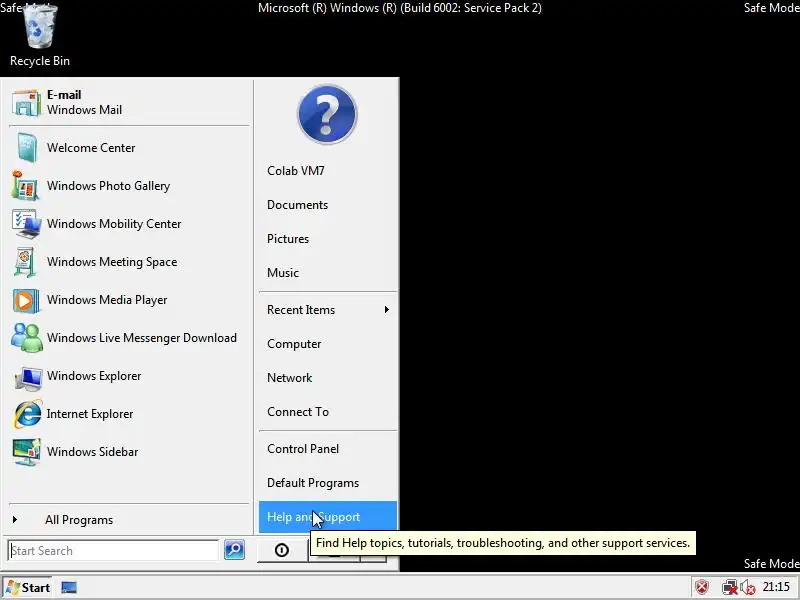
Task: Open the Internet Explorer label
Action: [x=90, y=414]
